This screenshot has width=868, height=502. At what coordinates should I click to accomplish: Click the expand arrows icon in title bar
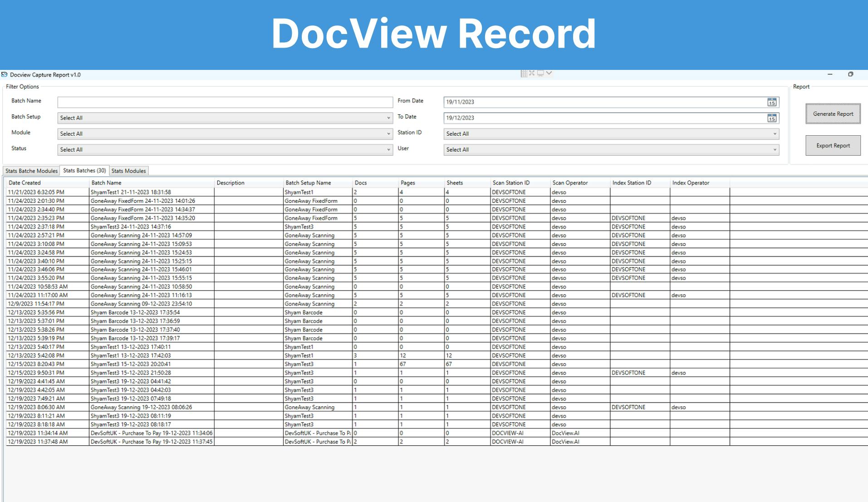point(532,73)
